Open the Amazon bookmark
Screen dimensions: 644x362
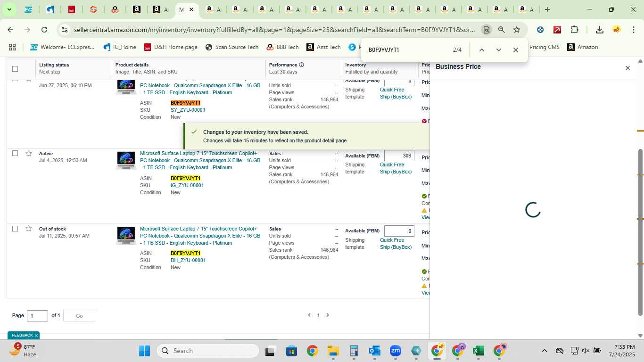582,47
